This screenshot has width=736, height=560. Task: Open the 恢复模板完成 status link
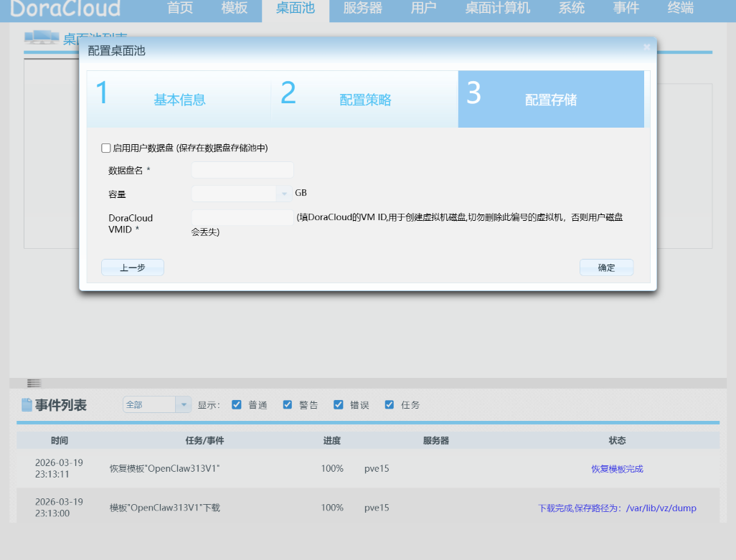(x=617, y=468)
